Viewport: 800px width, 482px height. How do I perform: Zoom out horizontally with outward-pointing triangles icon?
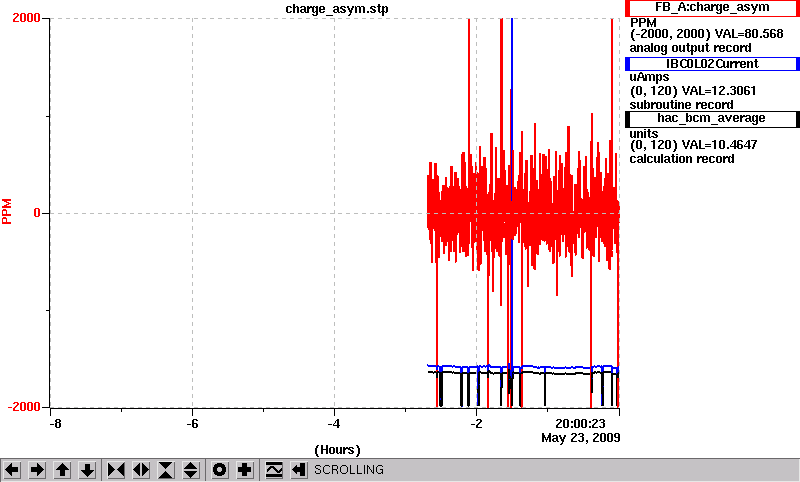(141, 470)
